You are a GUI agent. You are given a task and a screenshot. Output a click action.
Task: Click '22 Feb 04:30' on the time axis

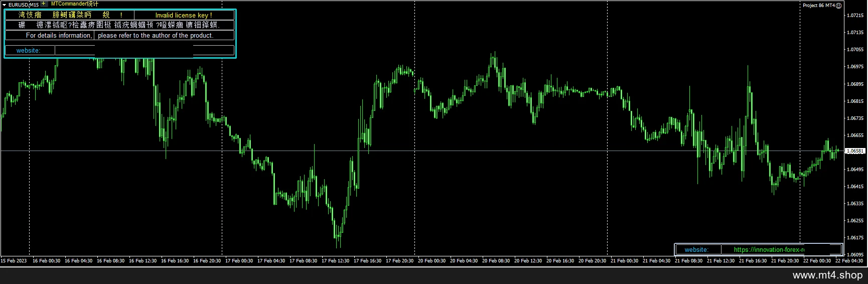pos(849,261)
